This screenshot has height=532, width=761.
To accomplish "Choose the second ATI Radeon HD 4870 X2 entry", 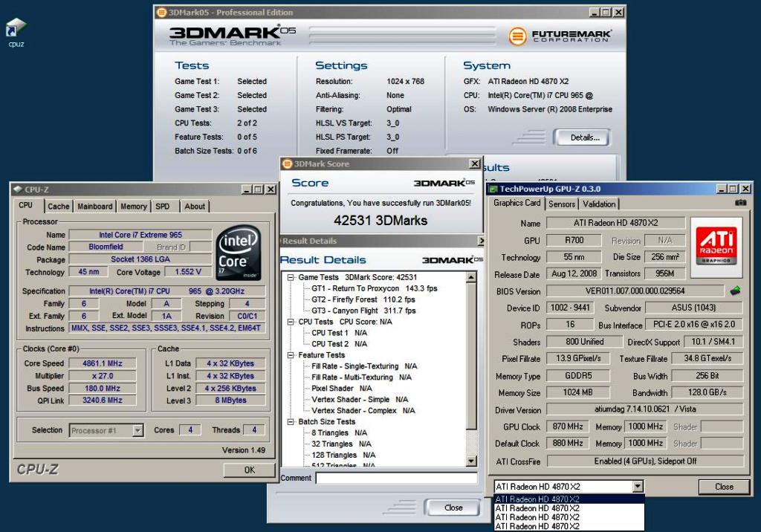I will coord(569,508).
